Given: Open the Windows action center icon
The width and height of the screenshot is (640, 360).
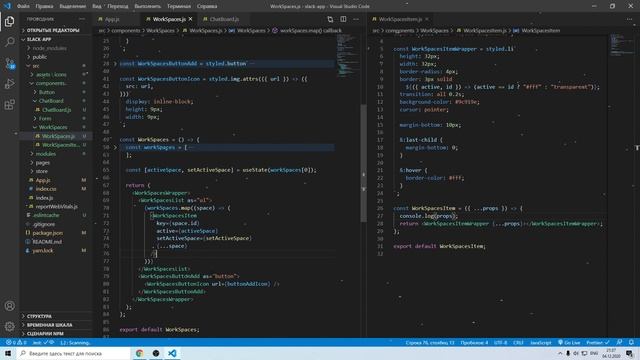Looking at the screenshot, I should 630,353.
